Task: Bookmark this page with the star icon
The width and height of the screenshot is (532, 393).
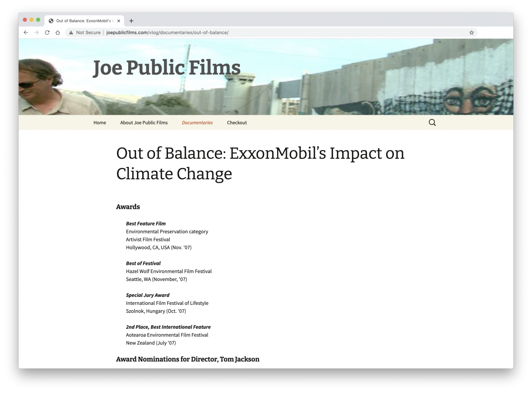Action: (x=472, y=32)
